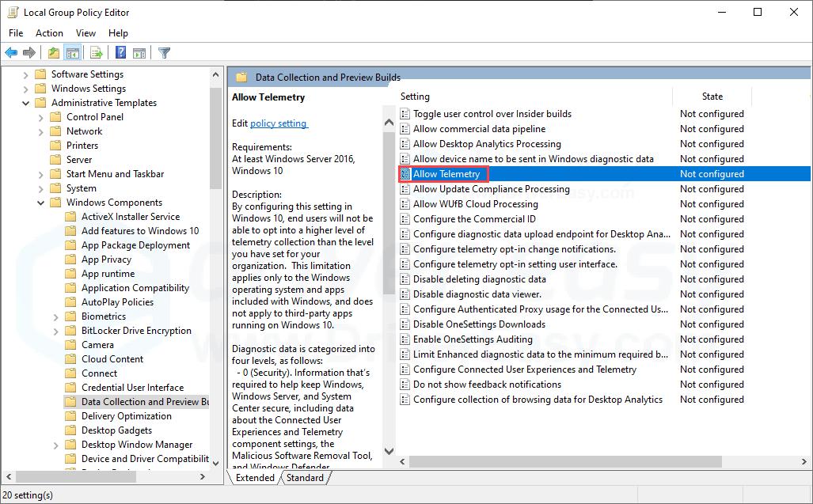This screenshot has width=813, height=504.
Task: Click the icon beside Allow commercial data pipeline
Action: [405, 129]
